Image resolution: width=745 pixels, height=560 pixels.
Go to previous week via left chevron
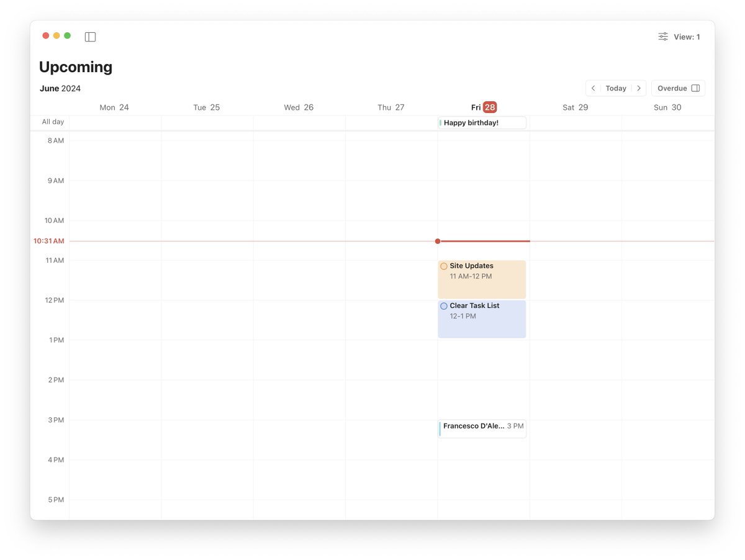[x=594, y=88]
